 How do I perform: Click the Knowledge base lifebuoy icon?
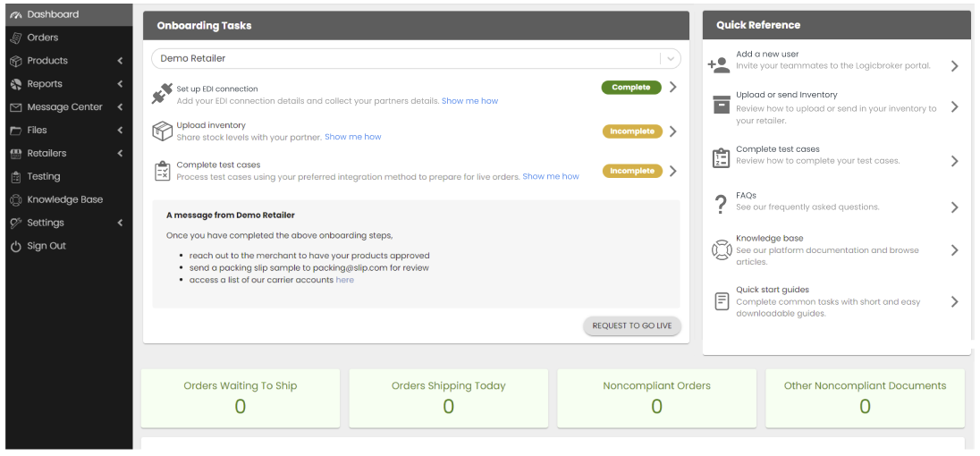[721, 249]
